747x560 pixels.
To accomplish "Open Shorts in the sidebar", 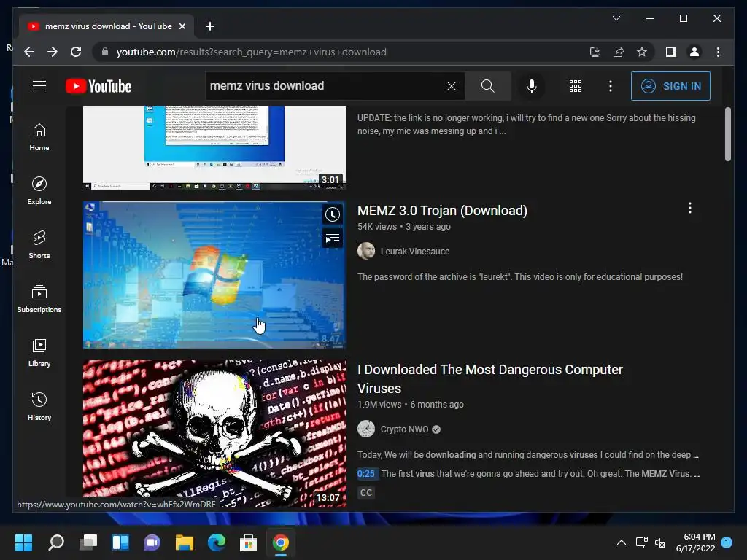I will tap(39, 245).
